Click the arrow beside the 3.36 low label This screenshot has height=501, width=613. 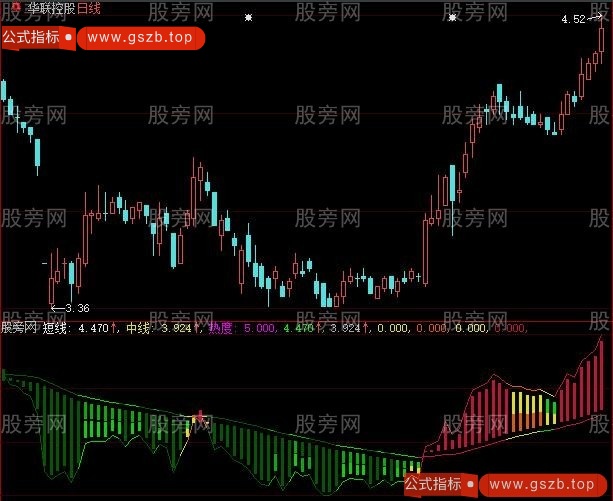tap(56, 307)
